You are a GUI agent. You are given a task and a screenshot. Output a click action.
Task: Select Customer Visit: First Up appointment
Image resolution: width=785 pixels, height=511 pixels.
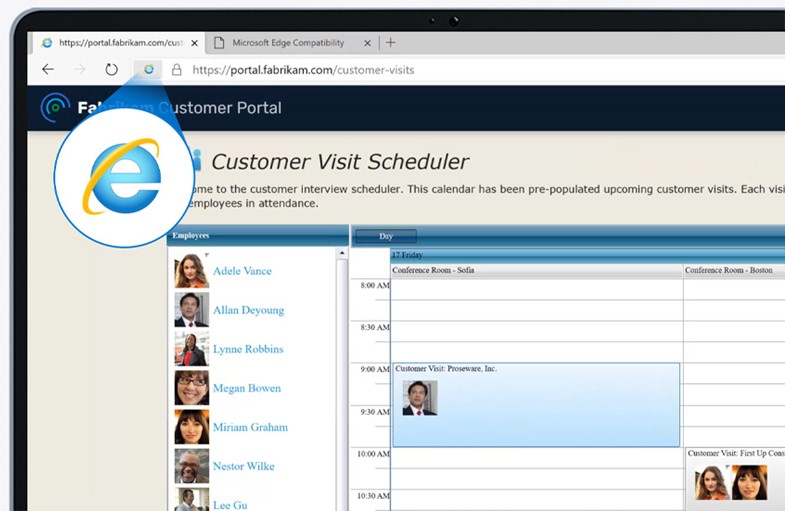(735, 479)
